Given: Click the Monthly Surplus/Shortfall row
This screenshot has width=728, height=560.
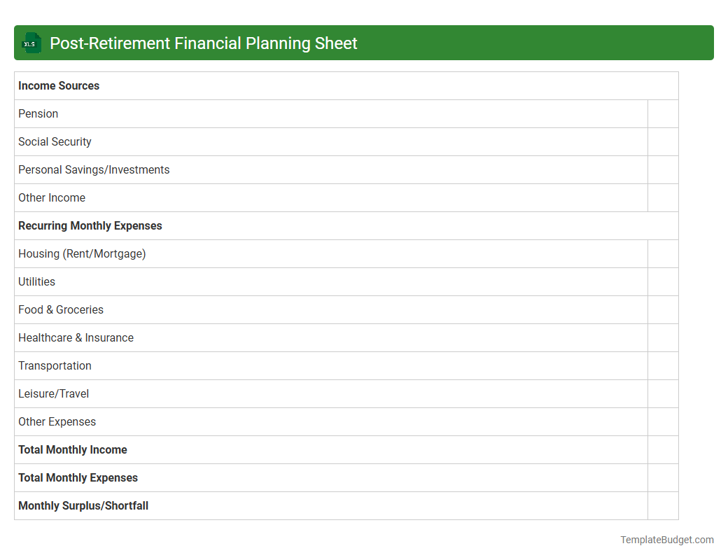Looking at the screenshot, I should [83, 505].
